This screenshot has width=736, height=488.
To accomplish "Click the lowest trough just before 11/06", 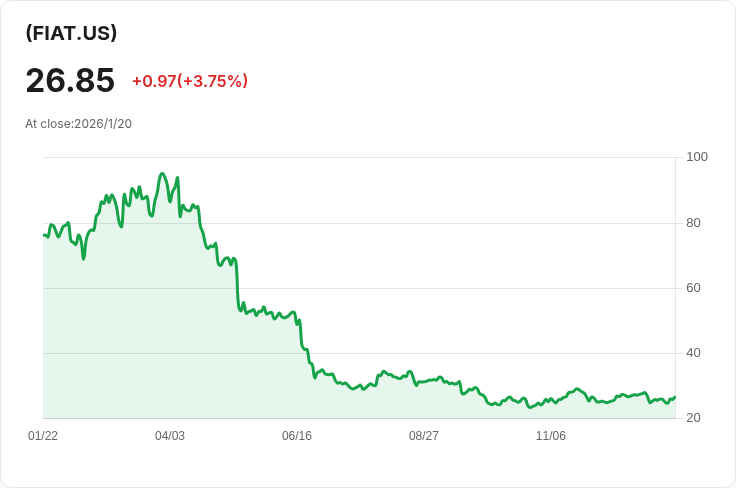I will (x=530, y=407).
